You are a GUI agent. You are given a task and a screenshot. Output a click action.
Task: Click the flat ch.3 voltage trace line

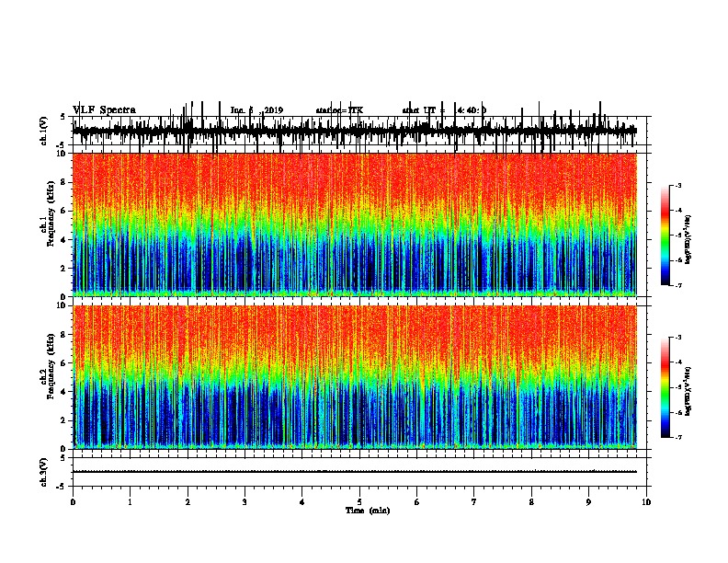tap(354, 472)
